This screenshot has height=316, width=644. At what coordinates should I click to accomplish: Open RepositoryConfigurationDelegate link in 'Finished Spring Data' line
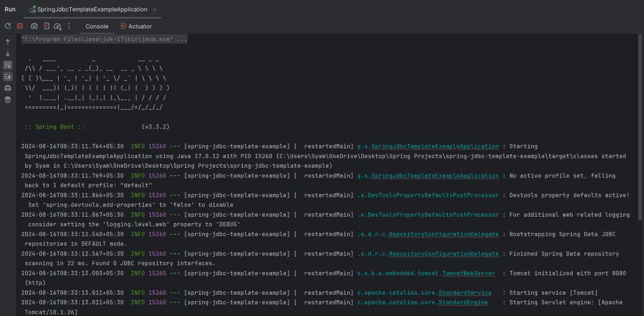pos(444,254)
